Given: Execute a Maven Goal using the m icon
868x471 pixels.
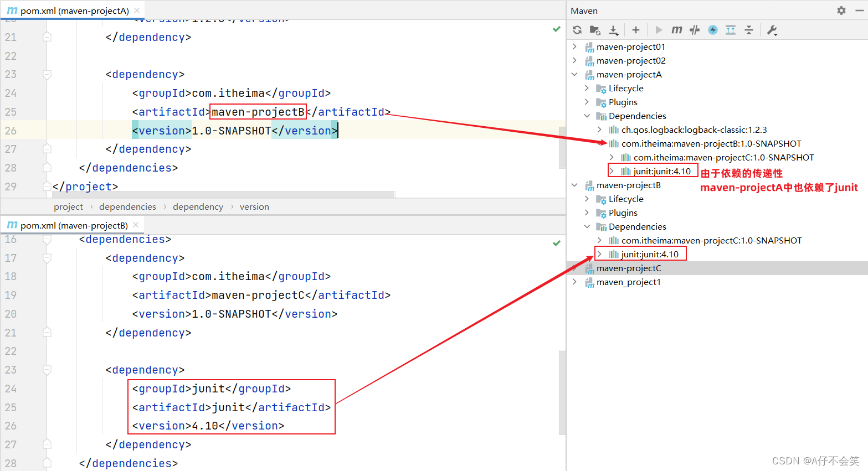Looking at the screenshot, I should click(x=676, y=29).
